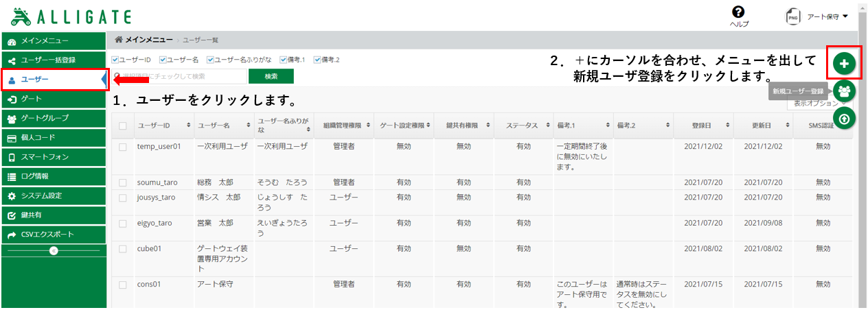Viewport: 868px width, 310px height.
Task: Sort by 登録日 column header
Action: [703, 126]
